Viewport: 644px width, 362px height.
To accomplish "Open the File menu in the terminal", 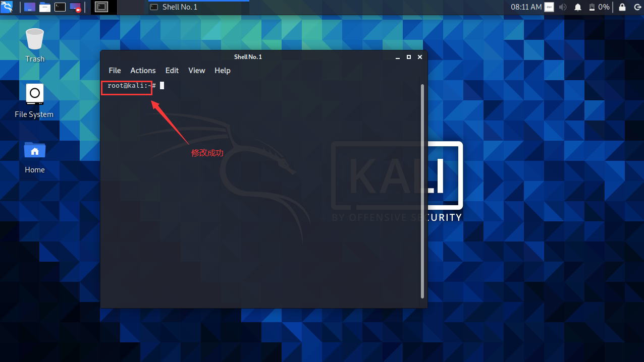I will [x=115, y=70].
